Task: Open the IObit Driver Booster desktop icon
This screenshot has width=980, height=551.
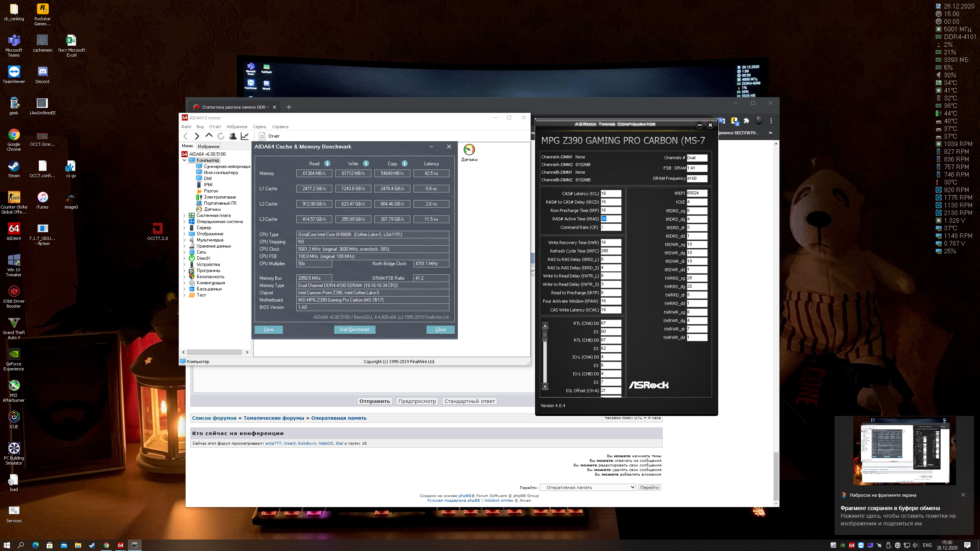Action: tap(14, 297)
